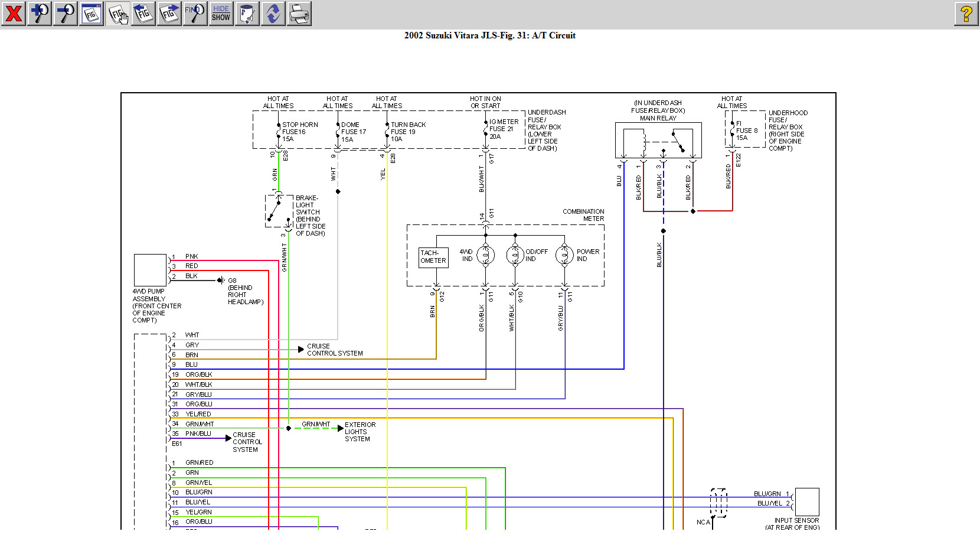The image size is (980, 541).
Task: Click the Input Sensor connector box
Action: click(806, 502)
